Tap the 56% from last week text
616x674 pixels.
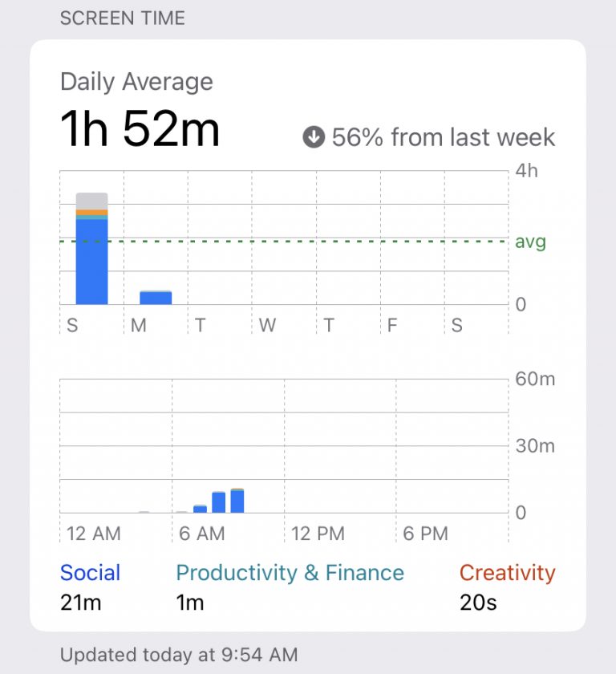click(443, 137)
